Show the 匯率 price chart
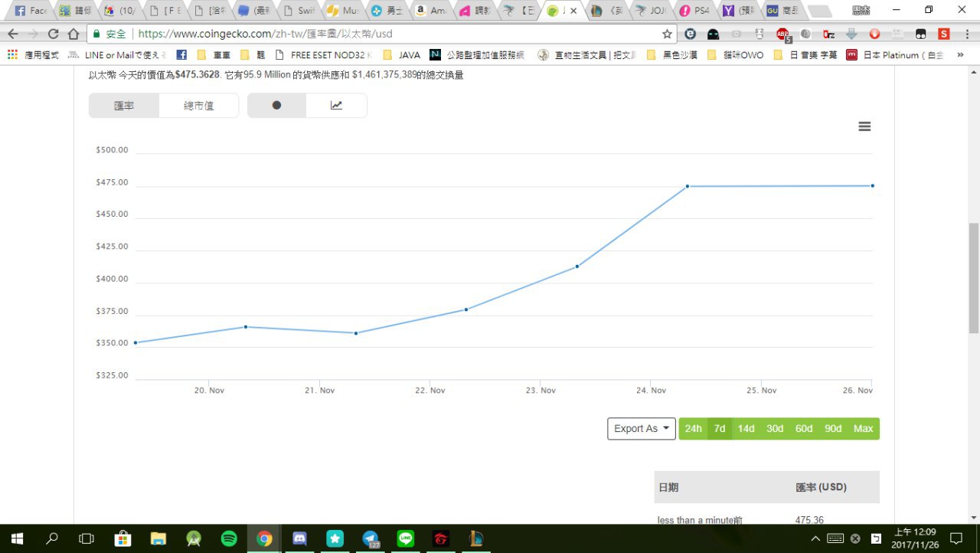The image size is (980, 553). pos(124,106)
